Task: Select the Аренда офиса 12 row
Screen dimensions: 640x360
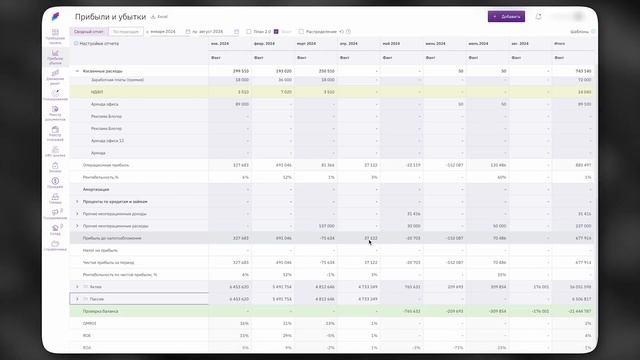Action: click(331, 140)
